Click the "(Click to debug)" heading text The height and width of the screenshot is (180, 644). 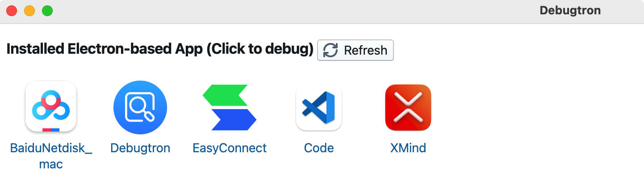tap(260, 49)
